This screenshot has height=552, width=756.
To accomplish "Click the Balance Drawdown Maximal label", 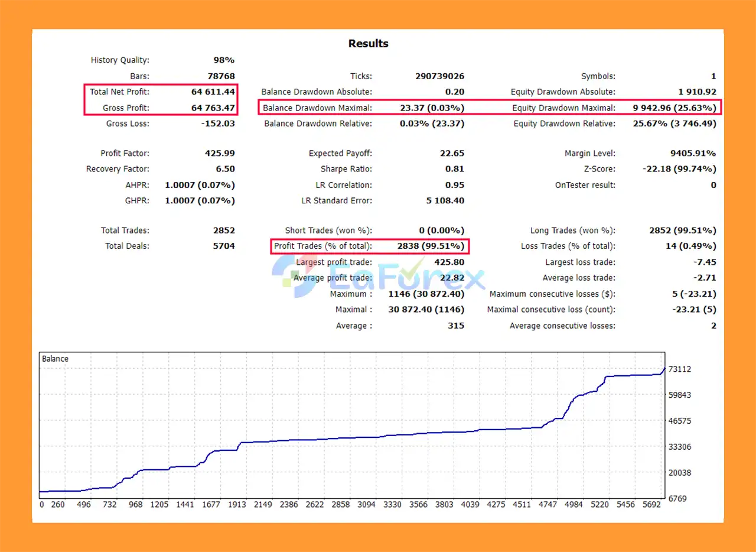I will (317, 108).
